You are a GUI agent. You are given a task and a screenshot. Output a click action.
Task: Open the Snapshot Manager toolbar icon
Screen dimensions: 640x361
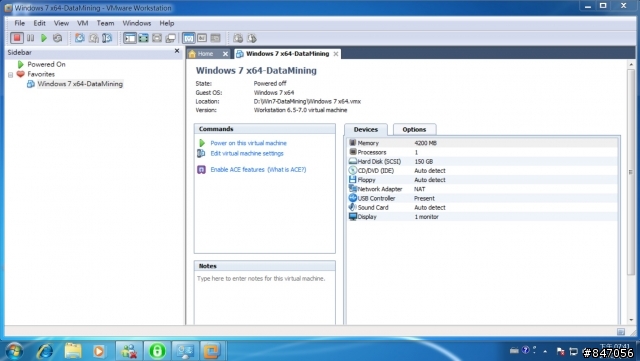click(107, 38)
